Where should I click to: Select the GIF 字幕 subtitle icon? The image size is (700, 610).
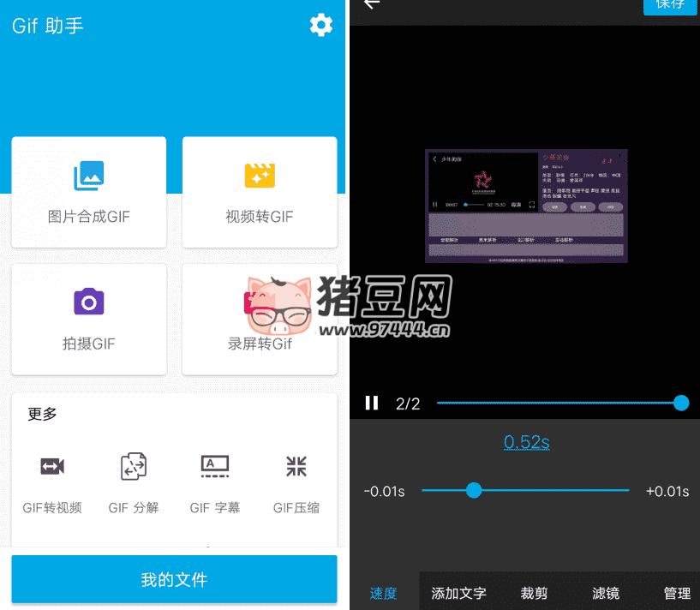point(215,467)
